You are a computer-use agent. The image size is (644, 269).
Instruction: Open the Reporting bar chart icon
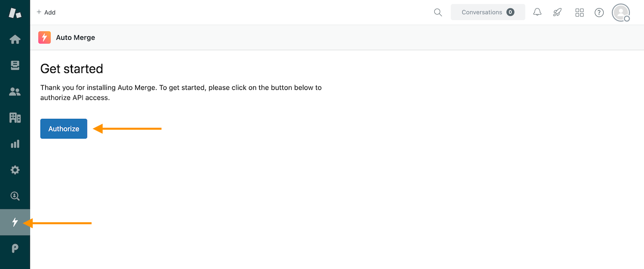(x=15, y=144)
